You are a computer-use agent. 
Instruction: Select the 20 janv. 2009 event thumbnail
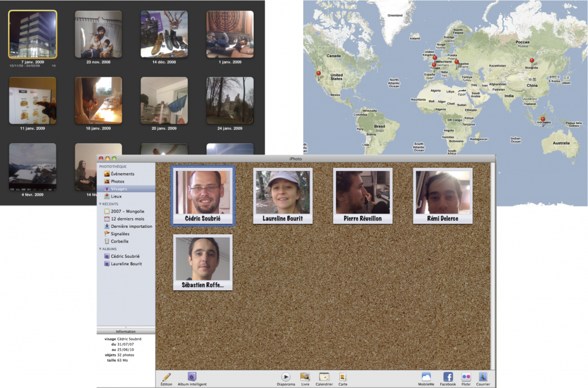[x=164, y=100]
